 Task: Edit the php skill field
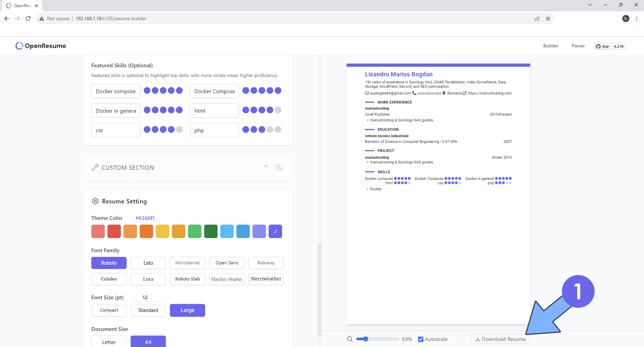pos(215,130)
